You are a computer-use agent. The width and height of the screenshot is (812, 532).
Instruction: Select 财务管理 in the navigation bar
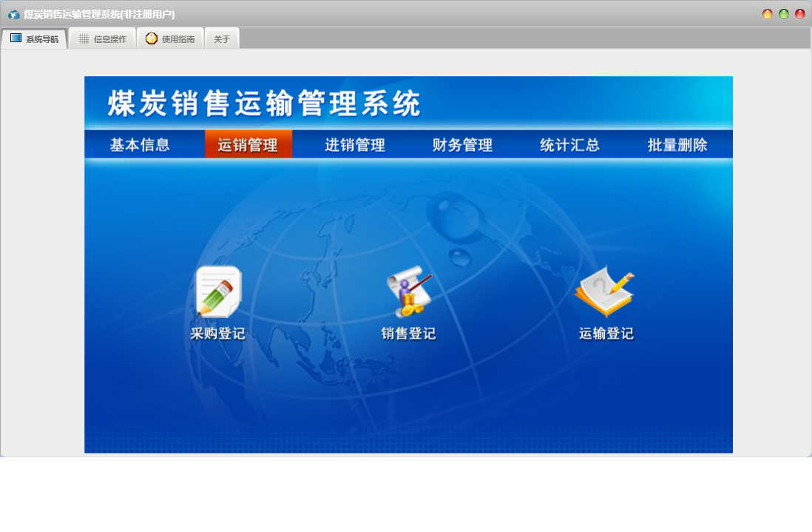coord(462,144)
